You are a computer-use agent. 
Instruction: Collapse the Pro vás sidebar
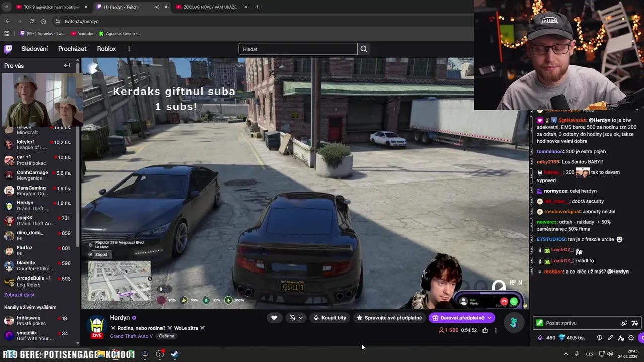coord(67,65)
